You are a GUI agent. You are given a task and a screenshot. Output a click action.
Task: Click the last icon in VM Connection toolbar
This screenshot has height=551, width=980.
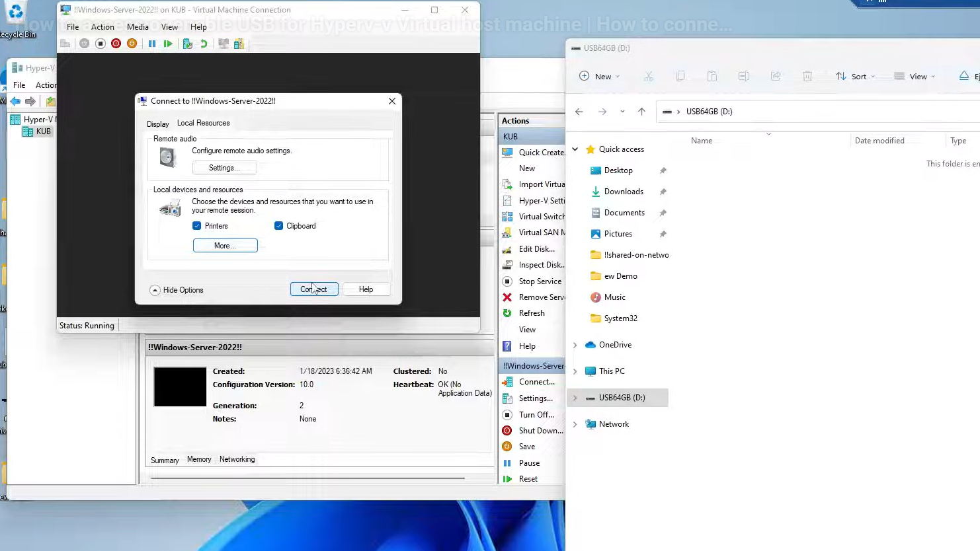239,44
